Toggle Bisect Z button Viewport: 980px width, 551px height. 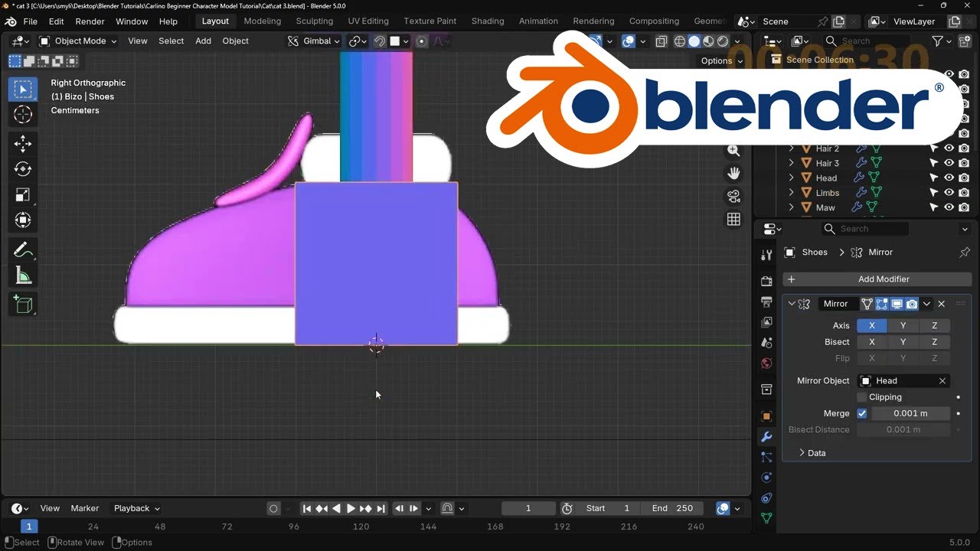click(934, 342)
